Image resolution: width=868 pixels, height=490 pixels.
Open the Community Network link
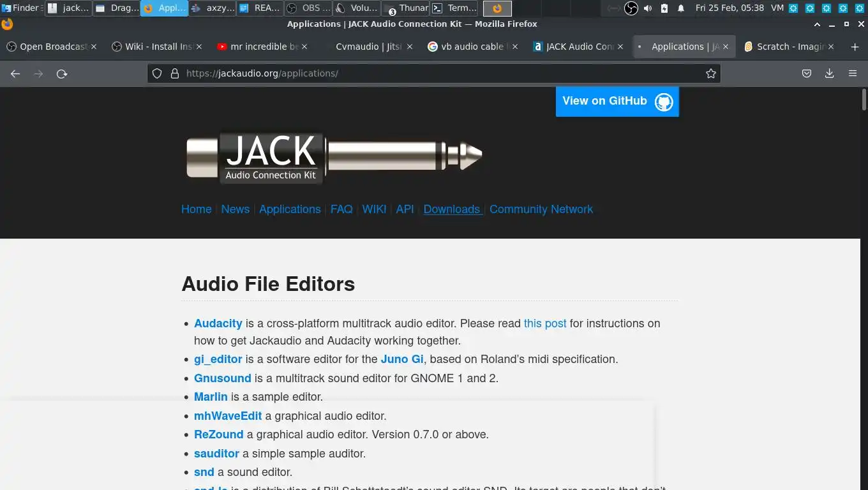pyautogui.click(x=541, y=209)
